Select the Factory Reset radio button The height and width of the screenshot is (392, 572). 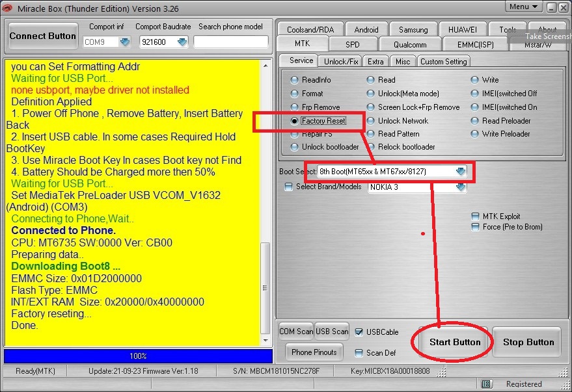coord(294,121)
